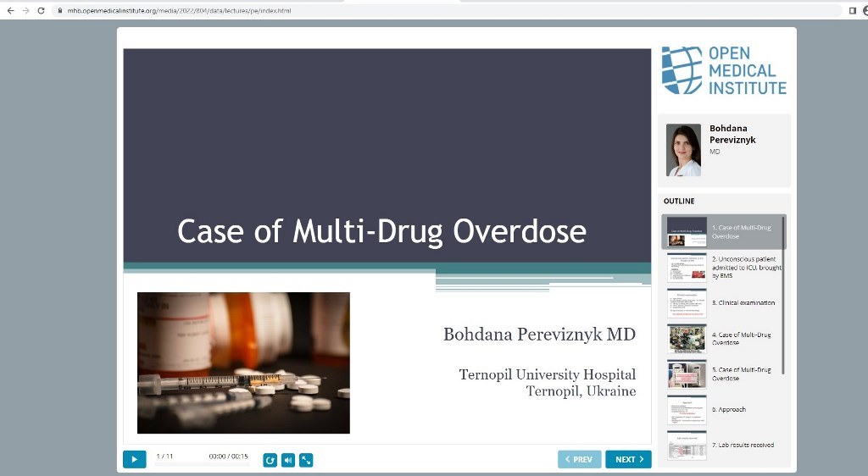Image resolution: width=868 pixels, height=476 pixels.
Task: Open Lab results received slide
Action: coord(723,445)
